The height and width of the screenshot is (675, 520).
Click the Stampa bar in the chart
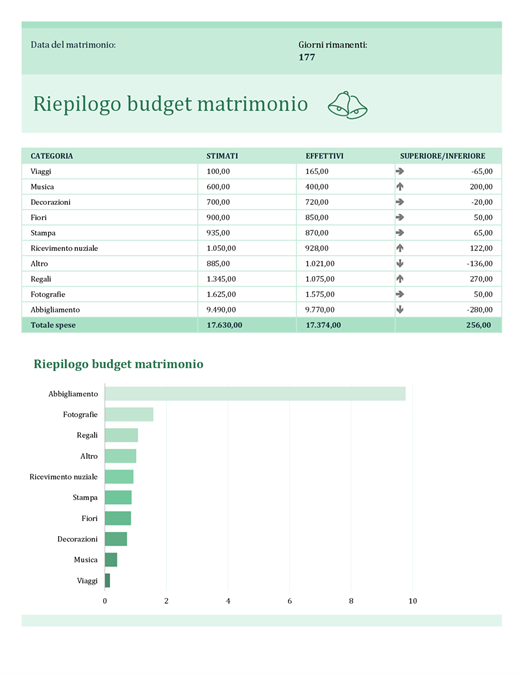(x=118, y=498)
